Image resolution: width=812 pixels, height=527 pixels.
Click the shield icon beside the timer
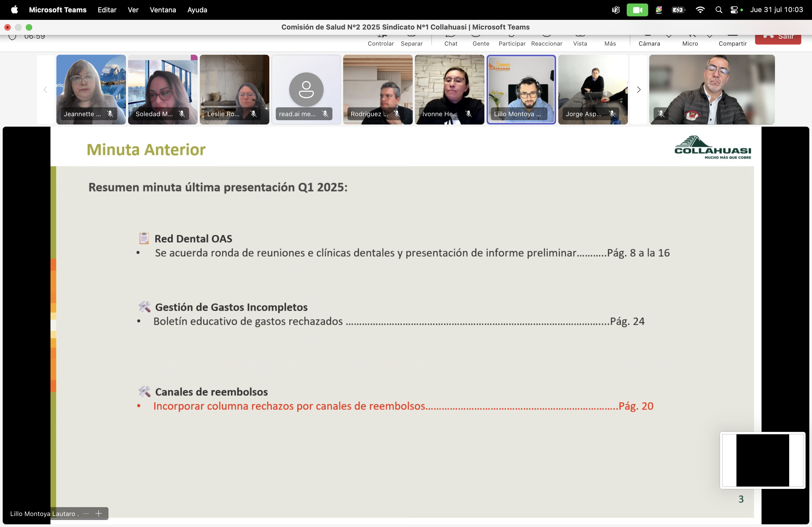click(x=12, y=37)
